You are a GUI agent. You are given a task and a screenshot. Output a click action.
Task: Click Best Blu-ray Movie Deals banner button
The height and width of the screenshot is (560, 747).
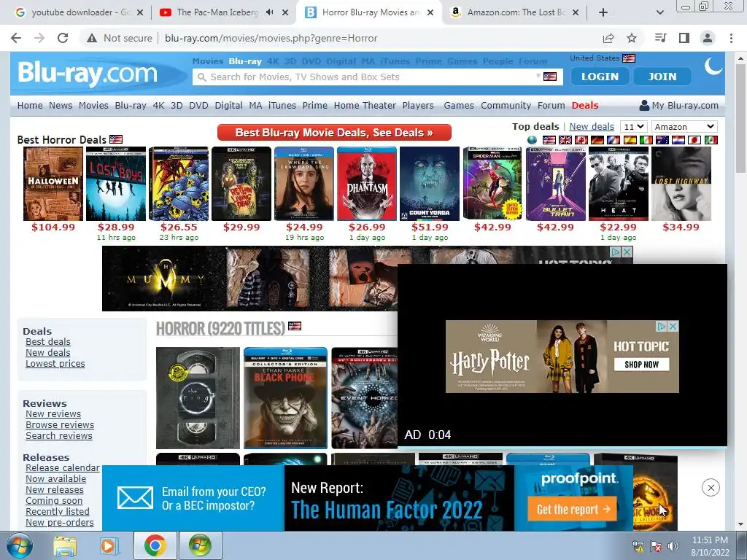[x=334, y=133]
